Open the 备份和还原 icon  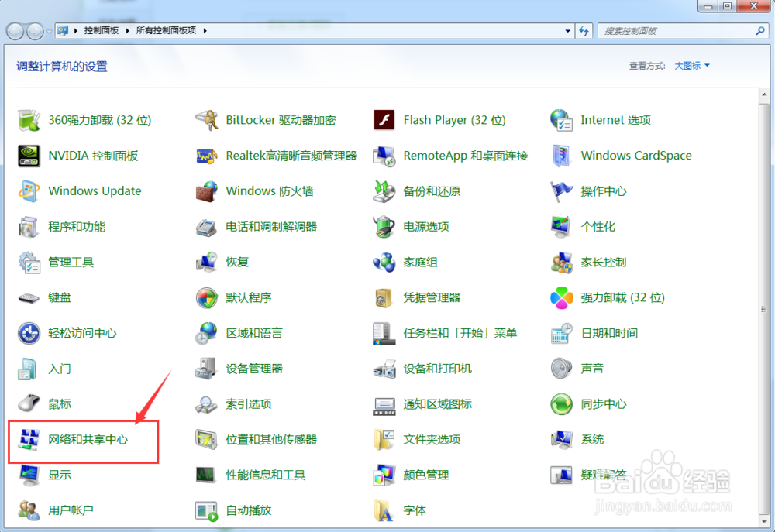pyautogui.click(x=384, y=191)
